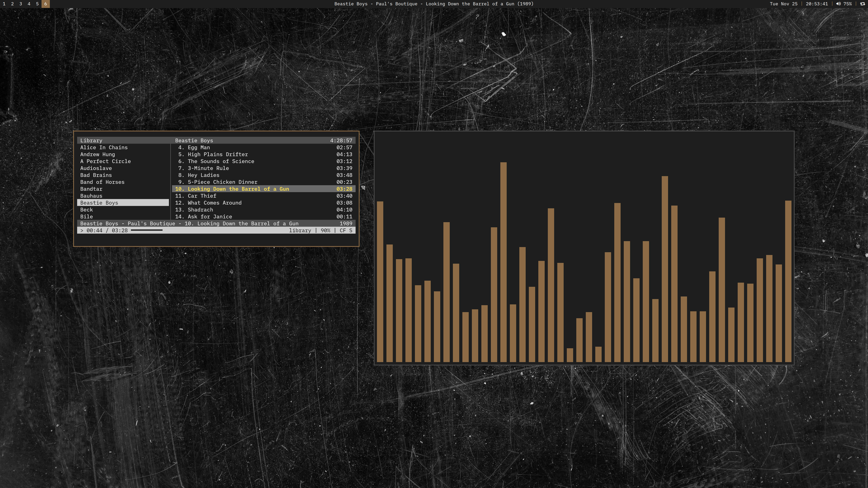
Task: Switch to workspace 3
Action: click(x=21, y=4)
